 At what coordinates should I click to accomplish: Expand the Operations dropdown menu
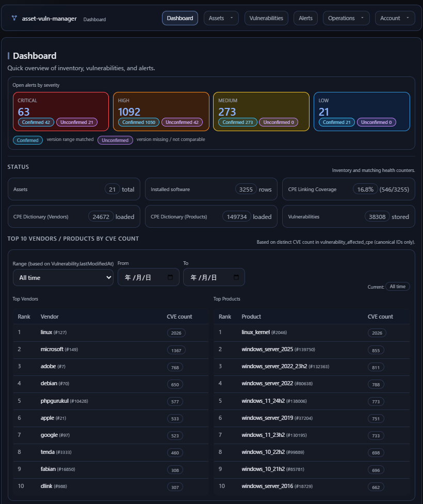tap(346, 18)
